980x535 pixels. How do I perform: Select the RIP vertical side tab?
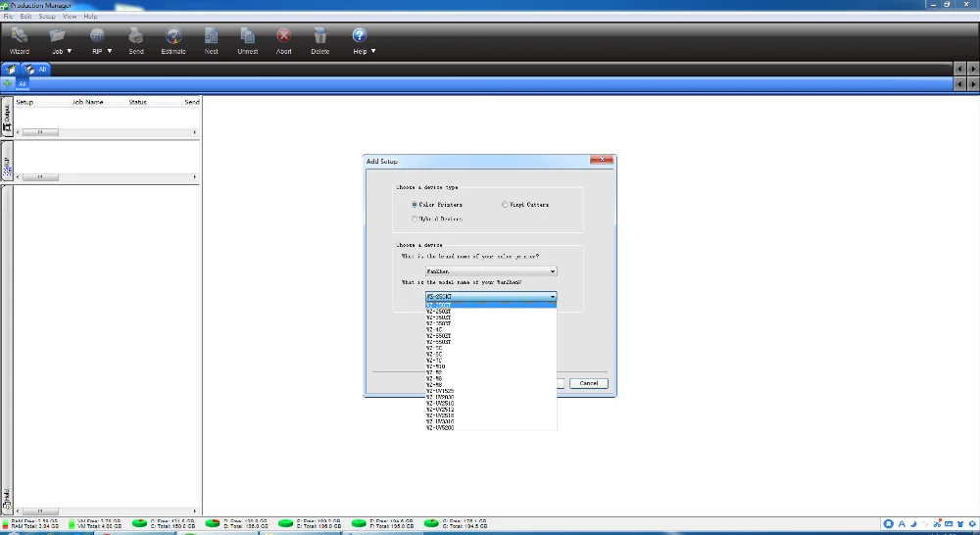click(x=7, y=162)
